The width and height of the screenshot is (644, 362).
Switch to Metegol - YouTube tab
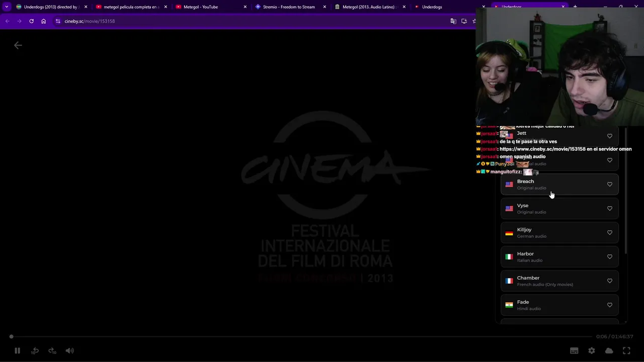(x=211, y=7)
